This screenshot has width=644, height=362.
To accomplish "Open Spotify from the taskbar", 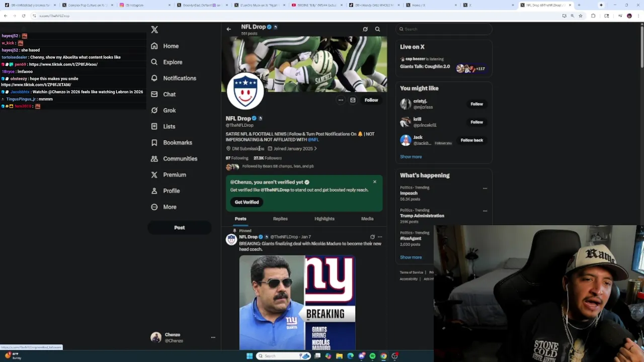I will click(x=372, y=356).
